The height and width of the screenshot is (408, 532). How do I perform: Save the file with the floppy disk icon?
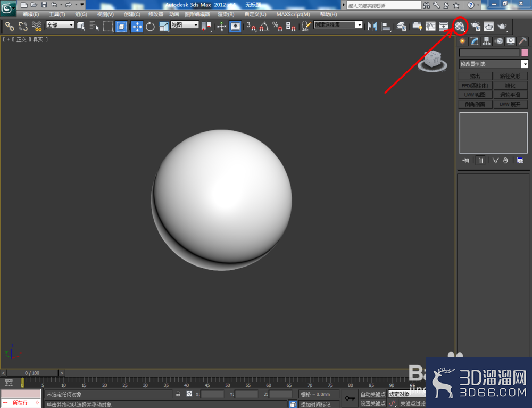tap(44, 5)
